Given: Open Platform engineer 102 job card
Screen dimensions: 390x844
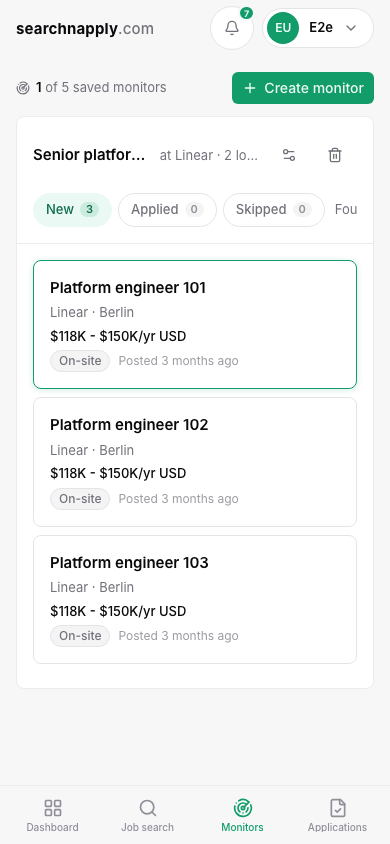Looking at the screenshot, I should (195, 462).
